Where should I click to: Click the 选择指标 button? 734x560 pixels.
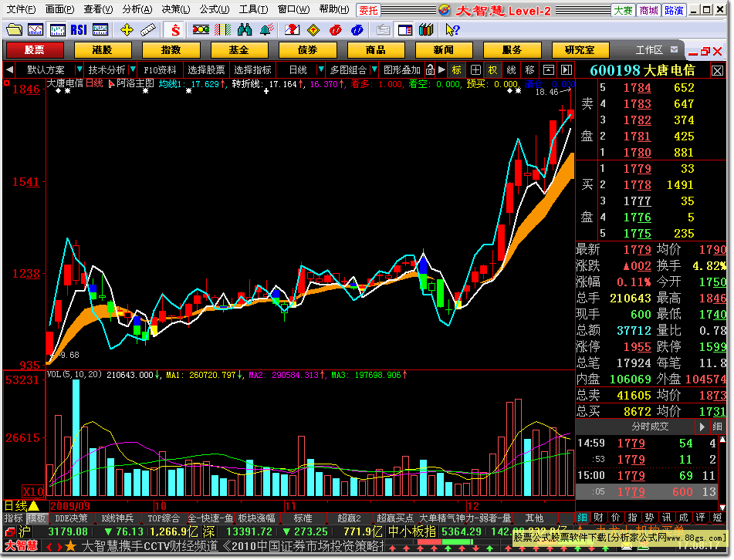[x=253, y=70]
